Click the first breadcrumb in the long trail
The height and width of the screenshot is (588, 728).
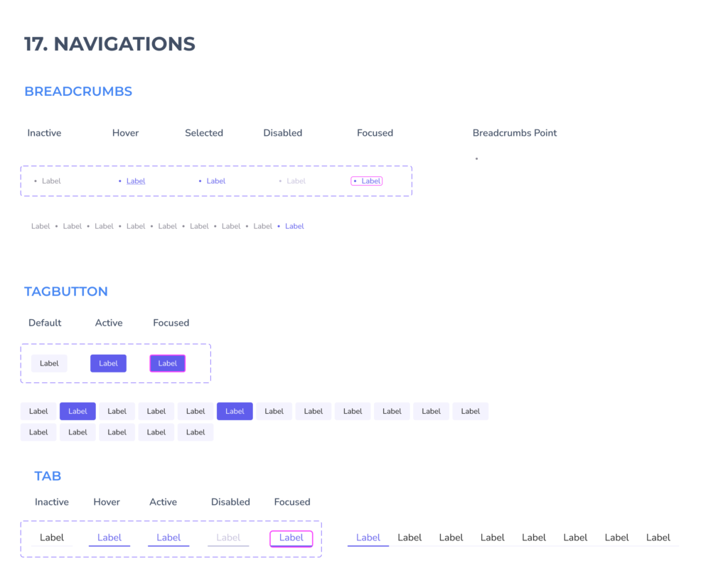coord(41,226)
